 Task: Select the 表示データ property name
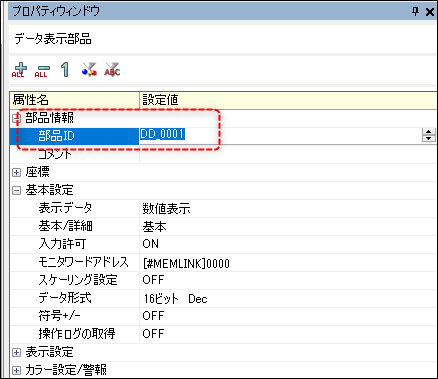pos(65,208)
